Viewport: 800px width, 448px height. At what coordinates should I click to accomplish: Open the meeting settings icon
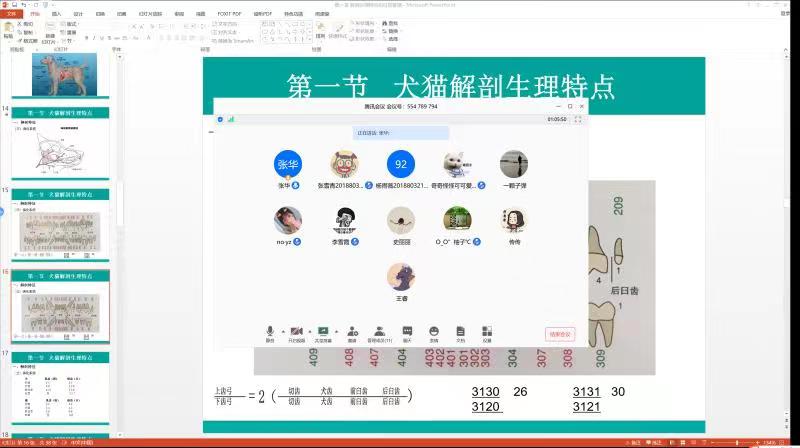click(487, 332)
